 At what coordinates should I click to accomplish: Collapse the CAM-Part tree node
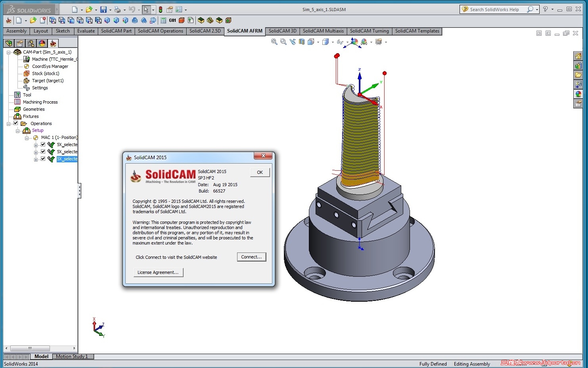click(8, 52)
